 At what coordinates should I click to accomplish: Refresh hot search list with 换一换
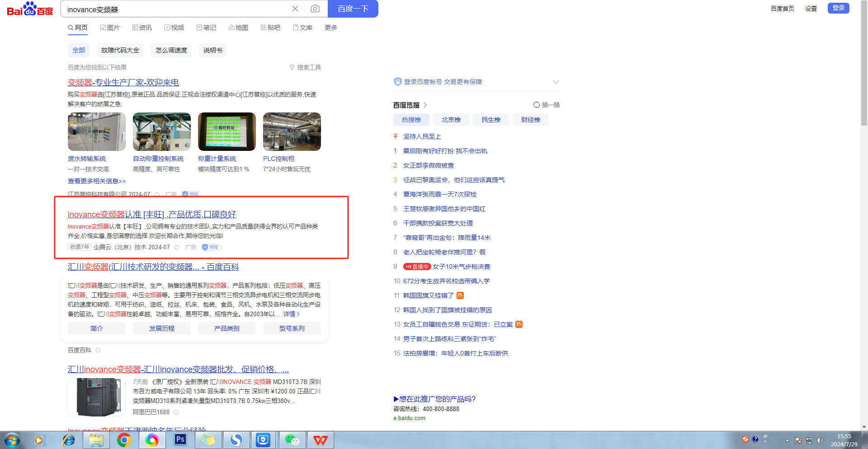click(x=546, y=105)
